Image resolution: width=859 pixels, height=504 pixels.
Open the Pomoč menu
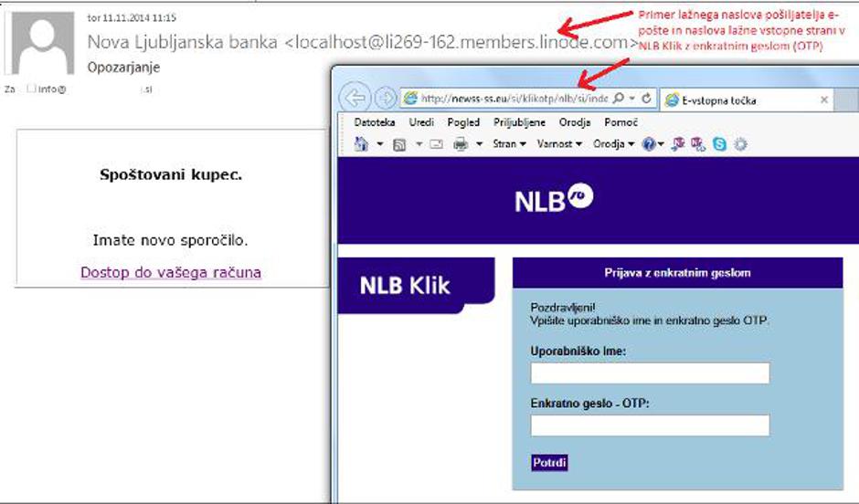pyautogui.click(x=620, y=122)
